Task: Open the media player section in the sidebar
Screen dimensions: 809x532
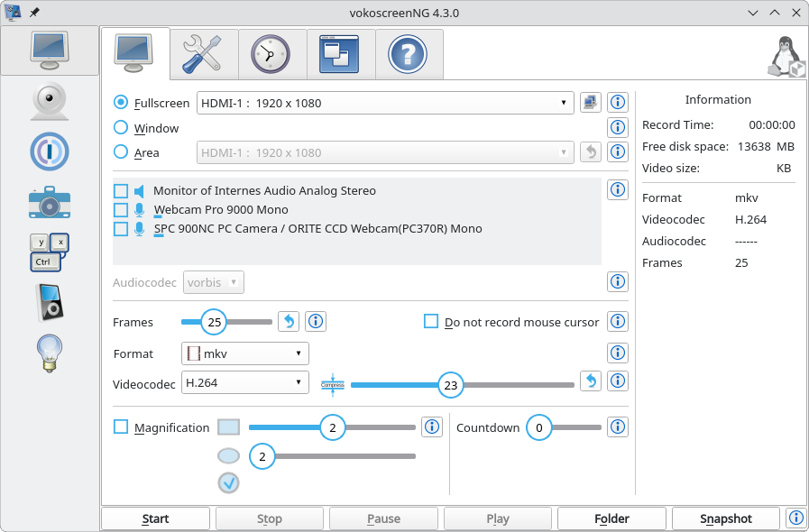Action: click(50, 302)
